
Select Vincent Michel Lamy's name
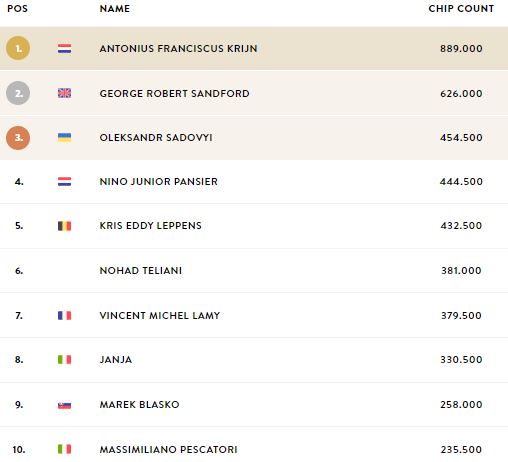pyautogui.click(x=160, y=315)
